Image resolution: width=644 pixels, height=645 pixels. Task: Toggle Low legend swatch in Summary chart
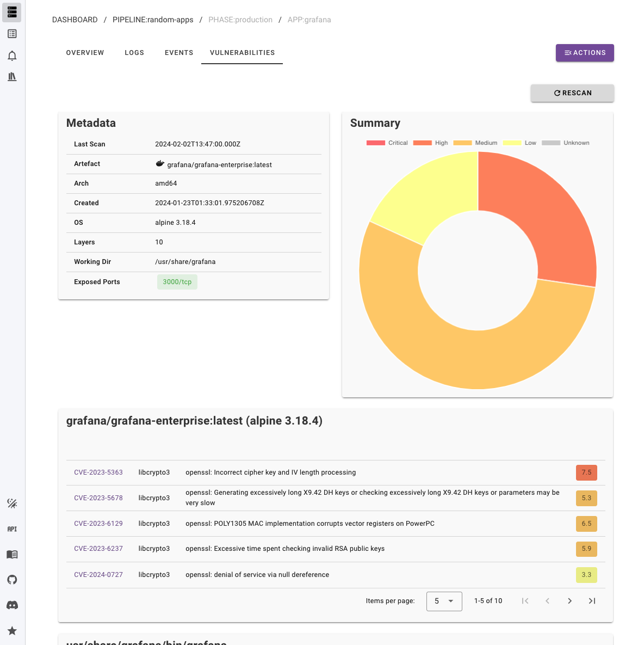tap(512, 143)
